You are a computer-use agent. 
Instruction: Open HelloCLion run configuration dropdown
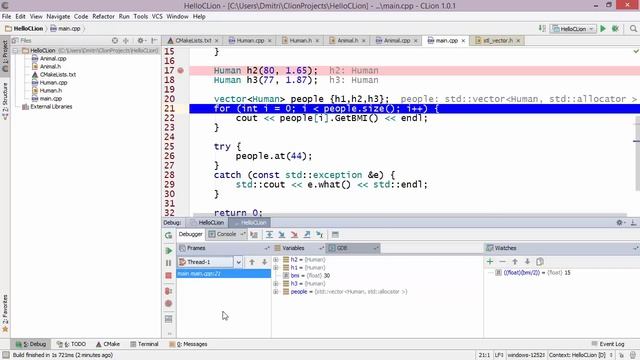tap(573, 29)
